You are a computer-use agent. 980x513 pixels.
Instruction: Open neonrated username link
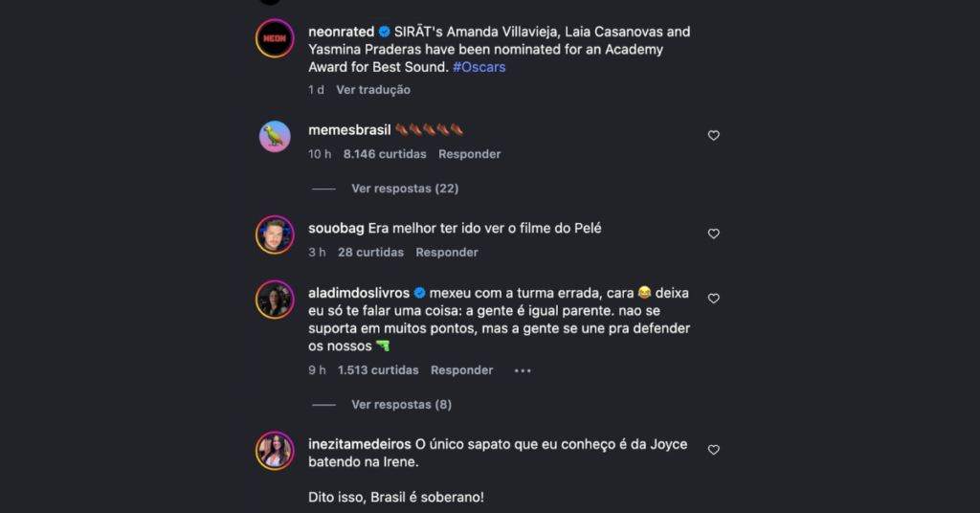point(342,32)
